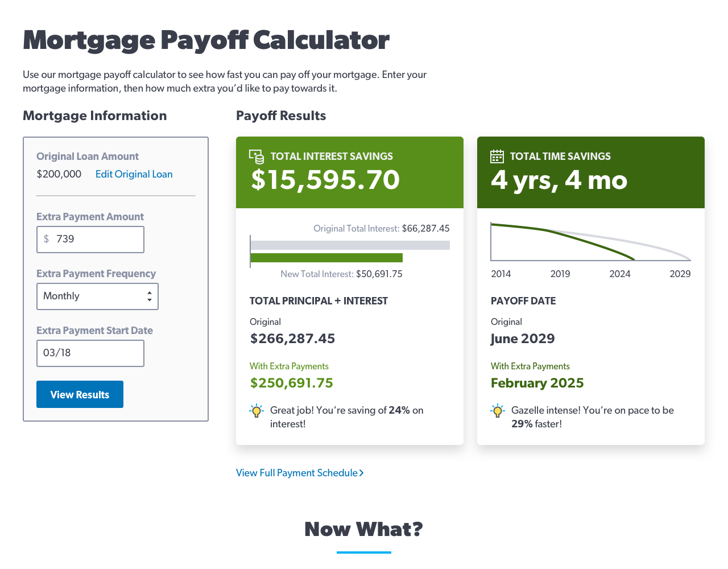This screenshot has width=728, height=569.
Task: Click the green New Total Interest bar
Action: (326, 258)
